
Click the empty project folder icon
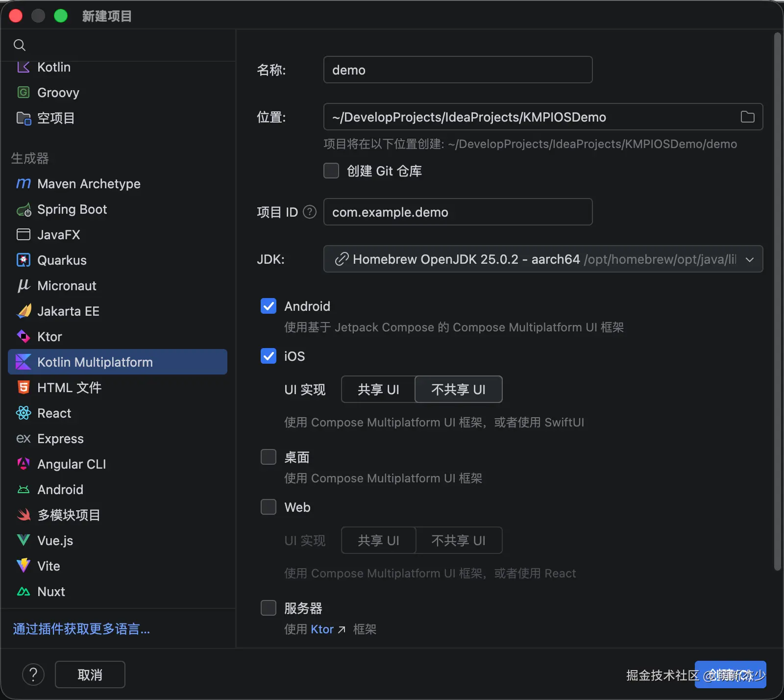(x=24, y=118)
